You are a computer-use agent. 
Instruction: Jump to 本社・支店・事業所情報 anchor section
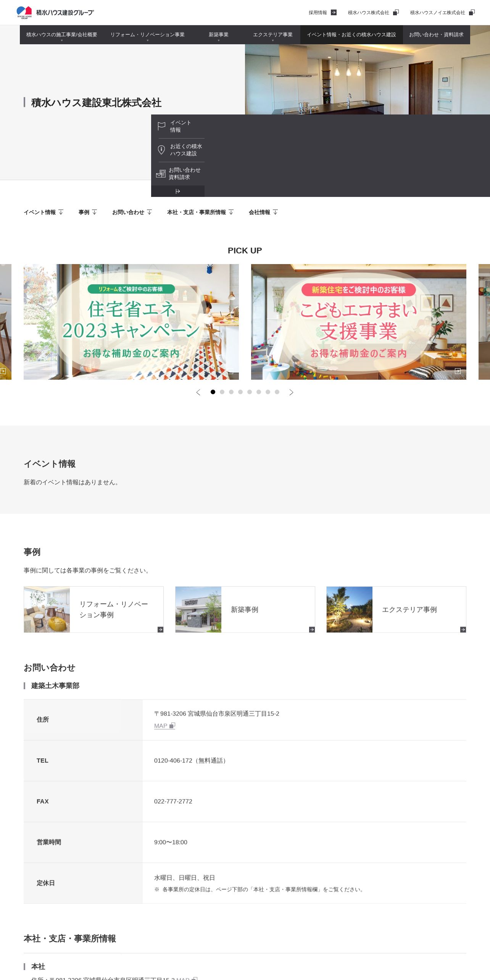(x=200, y=212)
